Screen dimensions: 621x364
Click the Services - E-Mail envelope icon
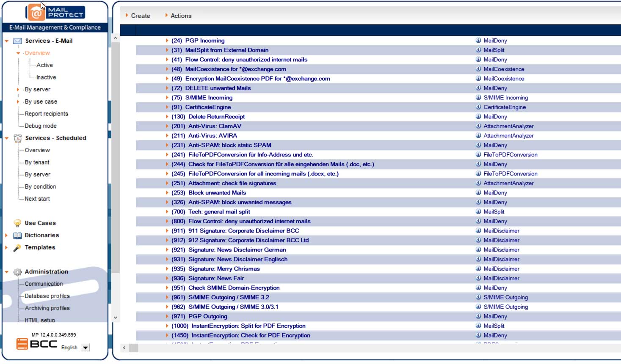pos(17,41)
